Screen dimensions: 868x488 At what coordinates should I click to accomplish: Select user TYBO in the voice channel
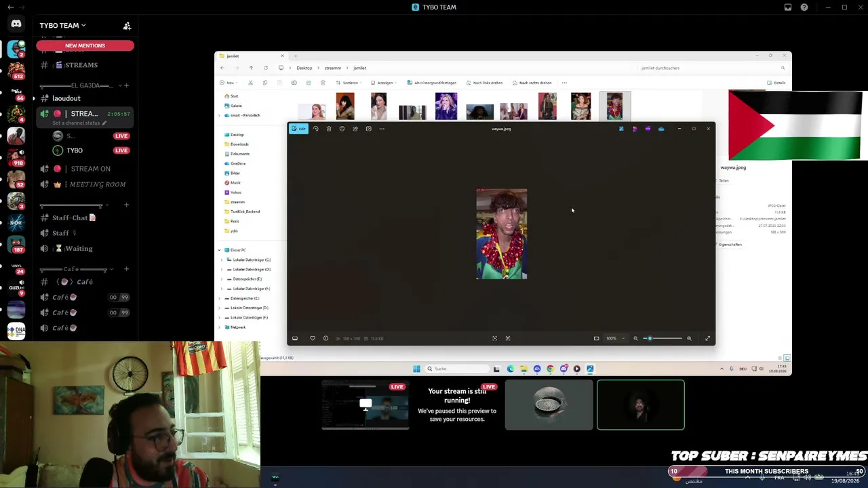click(75, 150)
